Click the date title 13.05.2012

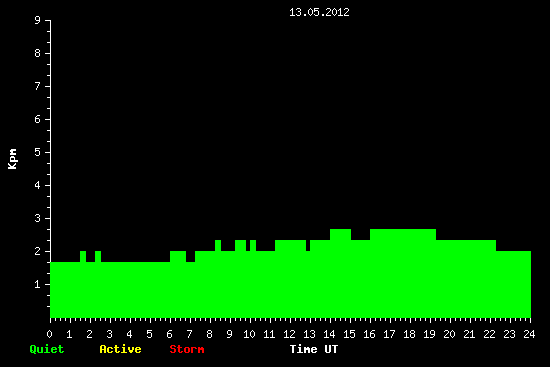pyautogui.click(x=319, y=13)
